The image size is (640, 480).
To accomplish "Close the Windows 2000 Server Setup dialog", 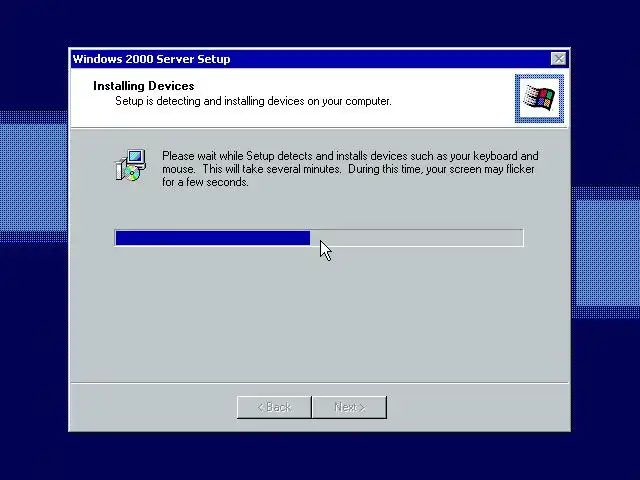I will pyautogui.click(x=558, y=59).
